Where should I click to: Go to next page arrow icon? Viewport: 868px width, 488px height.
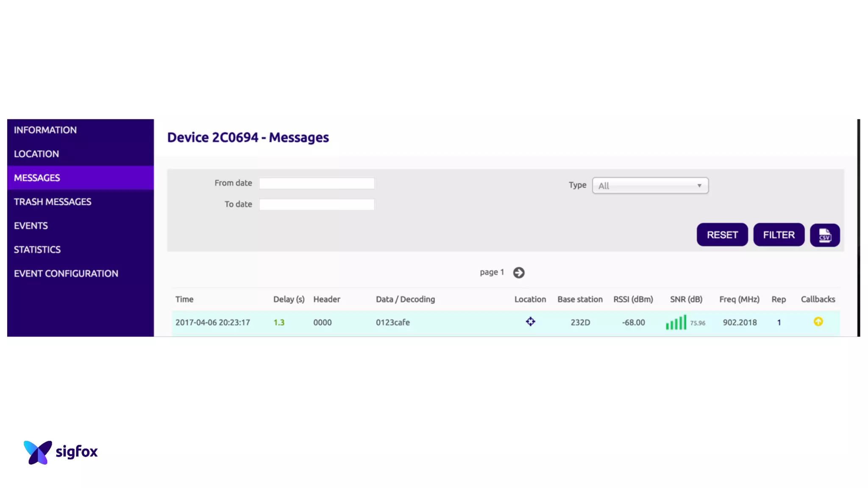(518, 272)
